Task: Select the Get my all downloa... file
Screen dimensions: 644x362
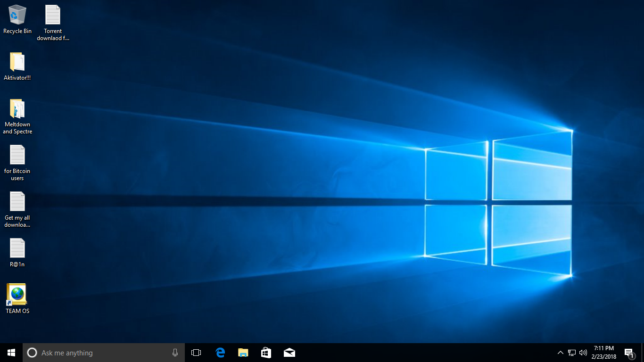Action: click(17, 210)
